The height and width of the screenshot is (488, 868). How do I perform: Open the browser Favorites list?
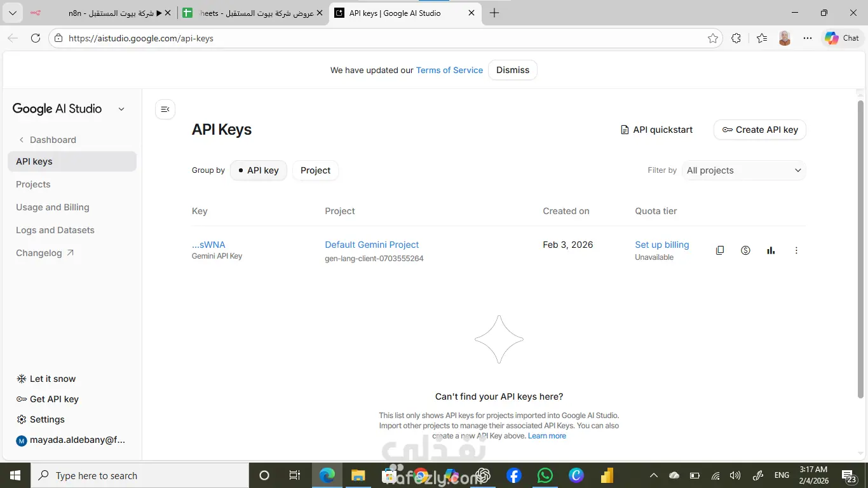click(762, 38)
